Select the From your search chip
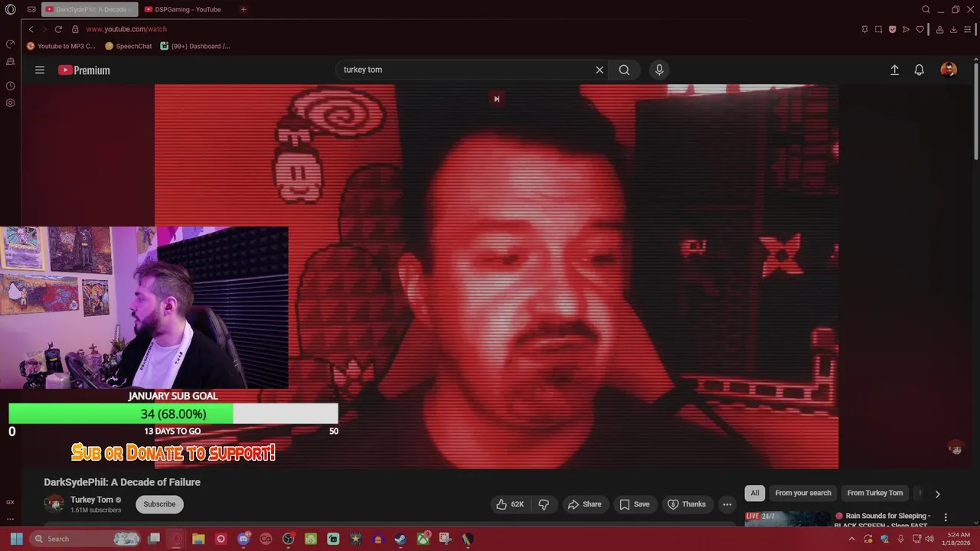980x551 pixels. (x=803, y=494)
